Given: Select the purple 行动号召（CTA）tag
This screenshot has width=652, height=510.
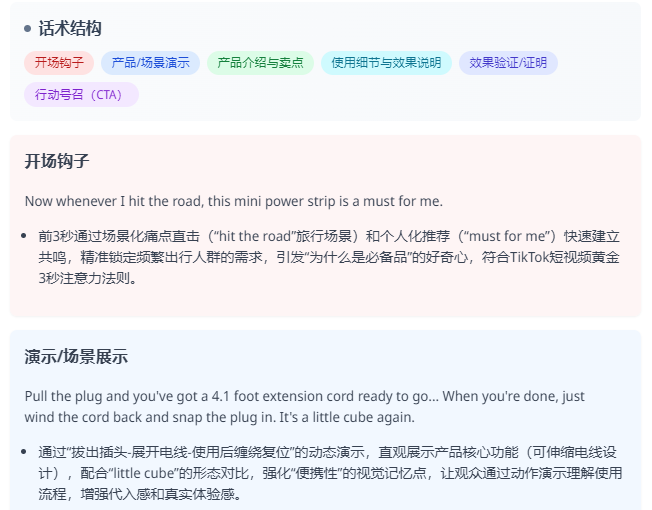Looking at the screenshot, I should (81, 95).
